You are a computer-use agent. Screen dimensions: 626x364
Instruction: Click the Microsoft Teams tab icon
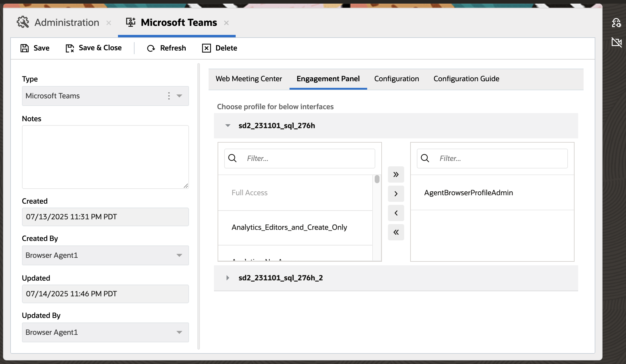click(131, 22)
